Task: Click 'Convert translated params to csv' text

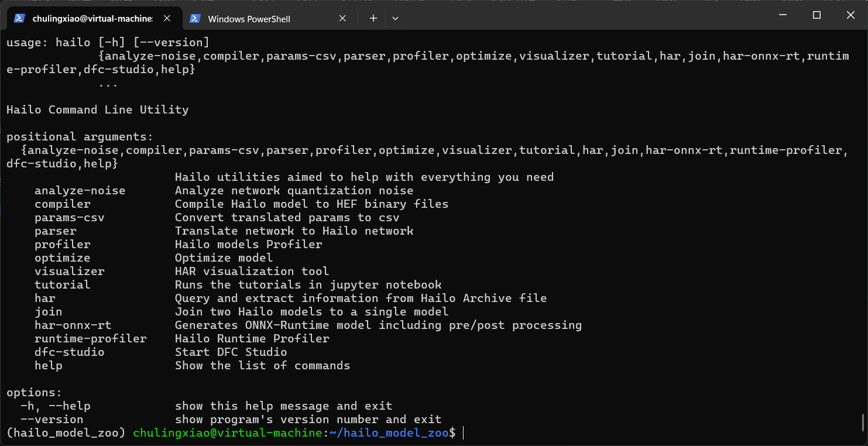Action: pyautogui.click(x=287, y=217)
